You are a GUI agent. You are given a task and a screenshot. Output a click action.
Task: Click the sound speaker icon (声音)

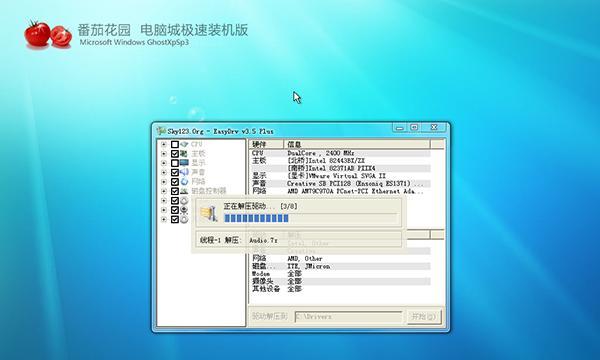pyautogui.click(x=184, y=172)
